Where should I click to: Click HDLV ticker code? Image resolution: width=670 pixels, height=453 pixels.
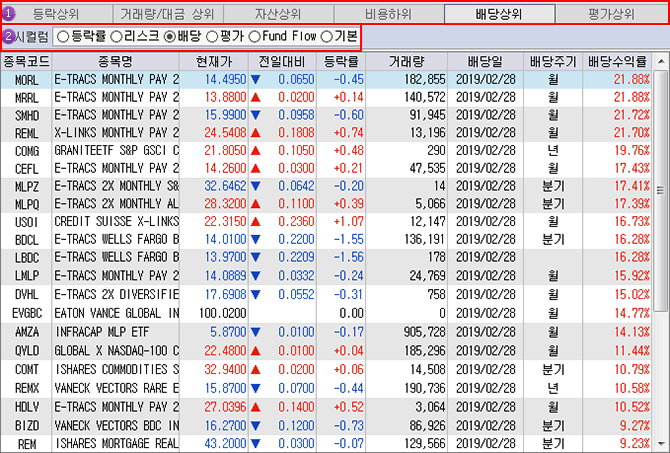tap(26, 407)
